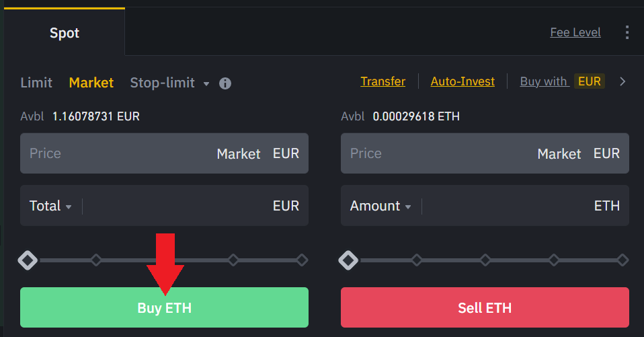
Task: Click the buy slider's 50% diamond marker
Action: pos(165,260)
